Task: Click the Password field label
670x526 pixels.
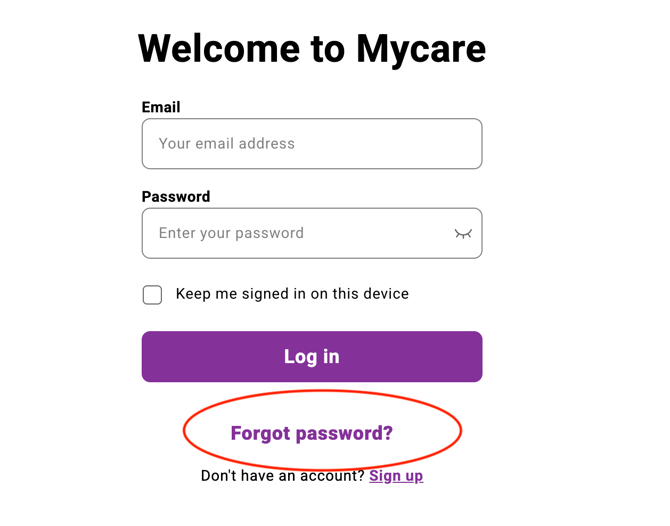Action: (176, 197)
